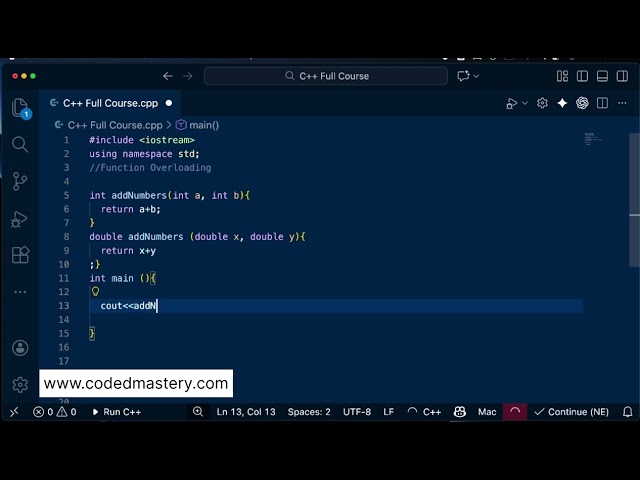The width and height of the screenshot is (640, 480).
Task: Expand the run button dropdown chevron
Action: tap(525, 103)
